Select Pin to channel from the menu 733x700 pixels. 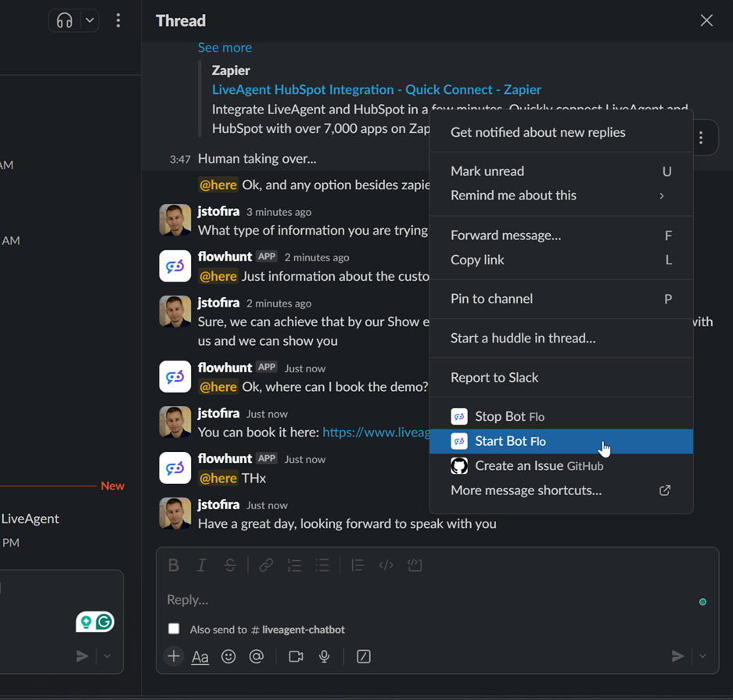(x=491, y=299)
